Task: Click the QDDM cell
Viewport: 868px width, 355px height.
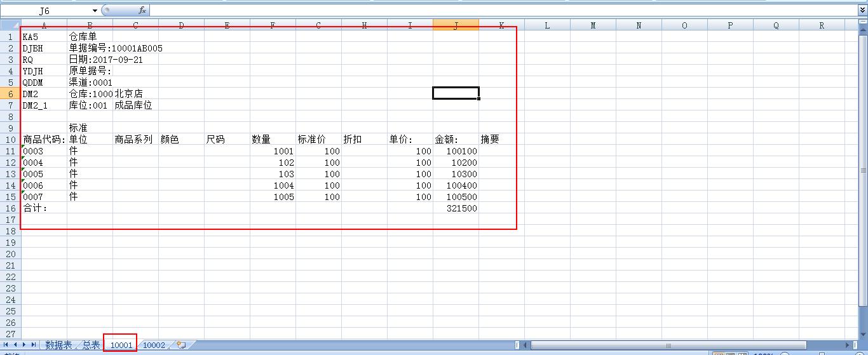Action: (44, 82)
